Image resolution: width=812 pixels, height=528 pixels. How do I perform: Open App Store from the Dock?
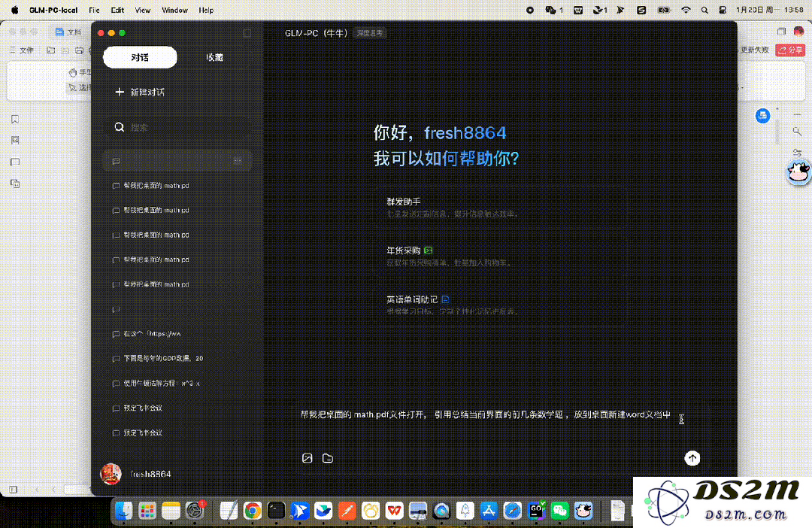coord(489,511)
